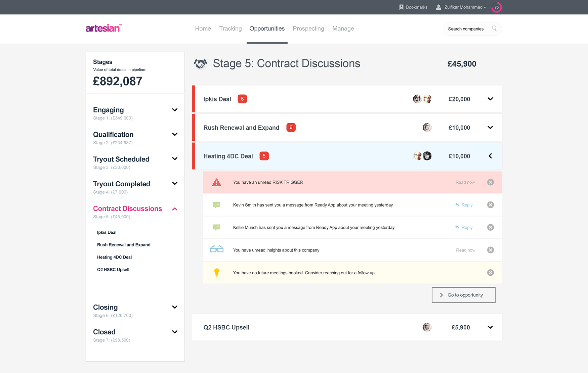588x373 pixels.
Task: Switch to the Prospecting tab
Action: coord(308,29)
